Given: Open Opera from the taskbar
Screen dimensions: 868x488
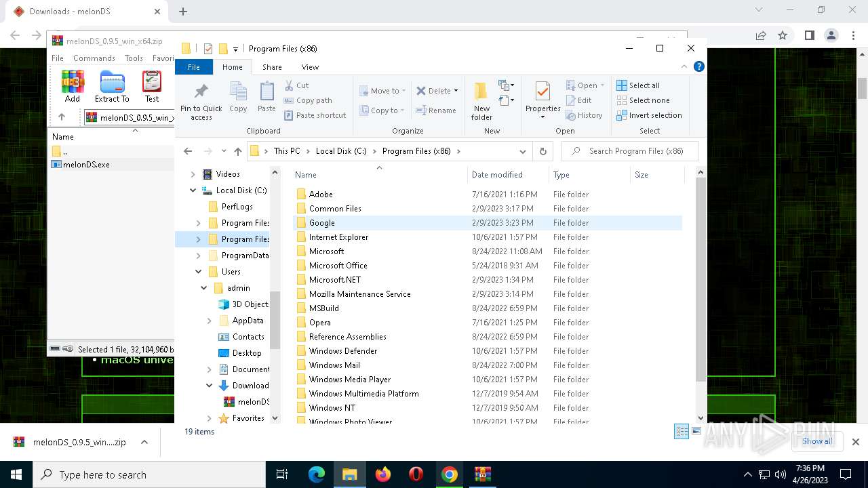Looking at the screenshot, I should click(416, 474).
